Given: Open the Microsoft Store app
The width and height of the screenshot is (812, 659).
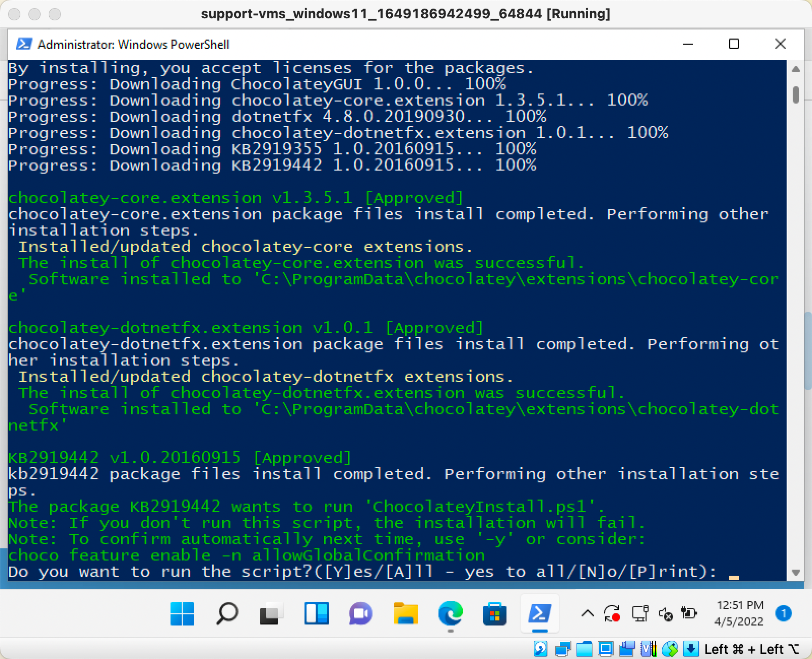Looking at the screenshot, I should 495,614.
